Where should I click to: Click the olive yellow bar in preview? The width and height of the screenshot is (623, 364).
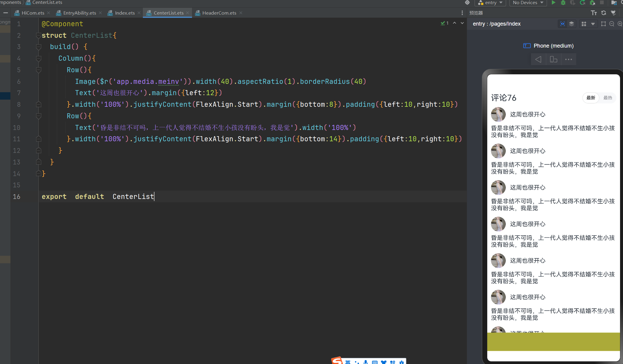[x=553, y=342]
